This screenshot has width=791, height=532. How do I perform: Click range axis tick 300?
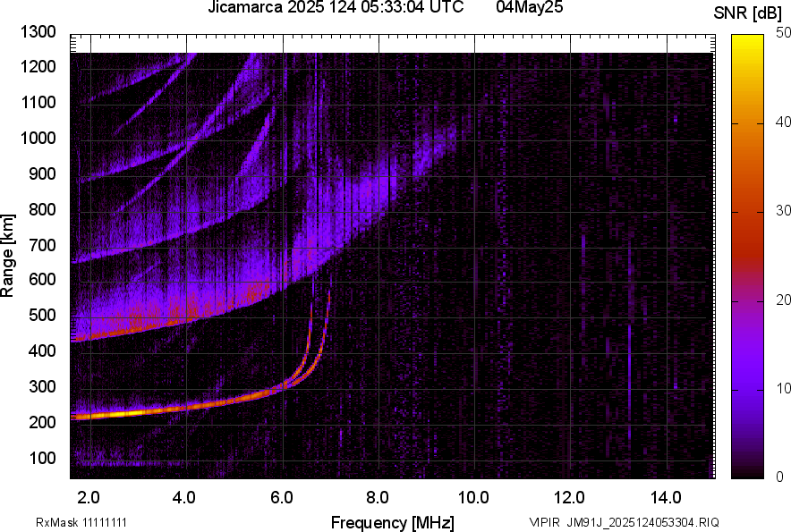click(42, 387)
